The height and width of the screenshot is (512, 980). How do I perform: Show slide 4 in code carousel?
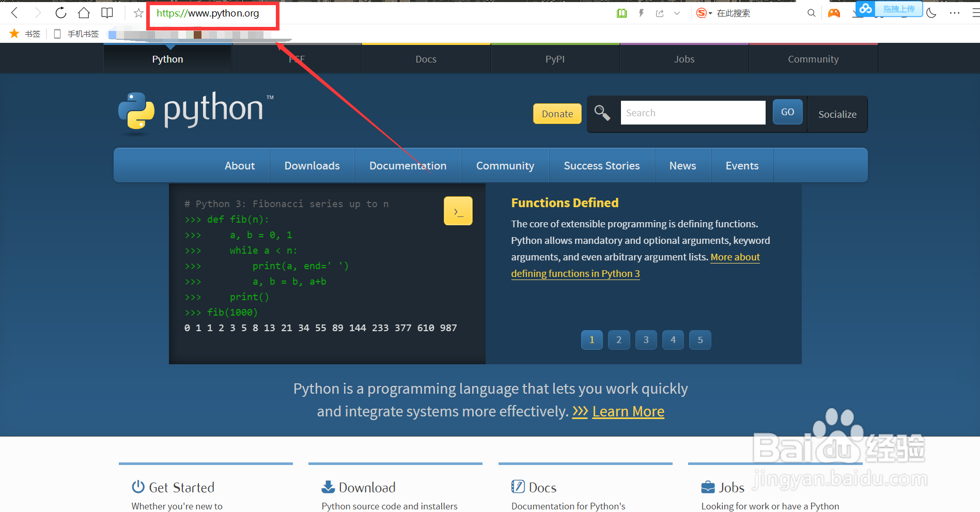coord(673,340)
